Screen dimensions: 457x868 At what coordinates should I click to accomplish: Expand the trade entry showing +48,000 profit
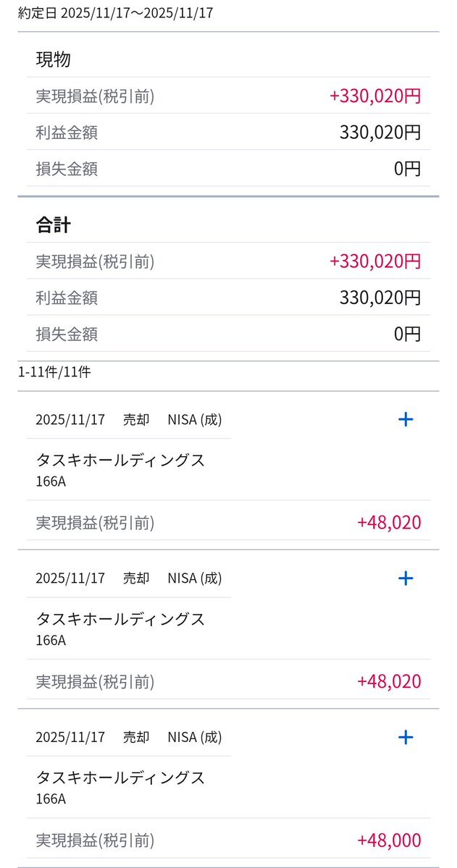(406, 737)
